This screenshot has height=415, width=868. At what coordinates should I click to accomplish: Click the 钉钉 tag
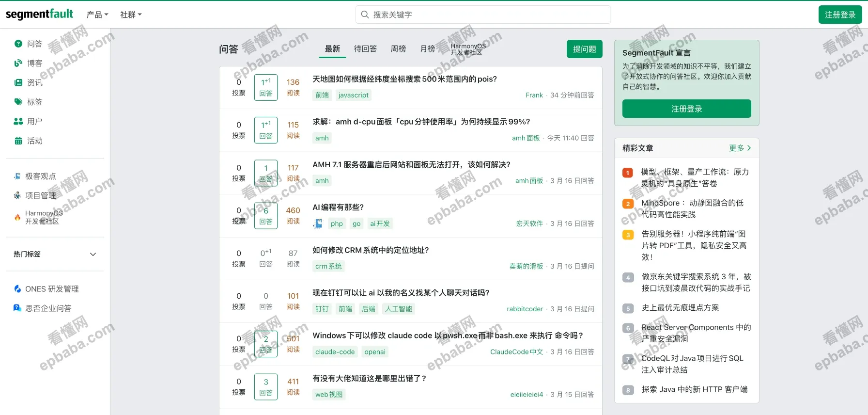click(x=322, y=309)
